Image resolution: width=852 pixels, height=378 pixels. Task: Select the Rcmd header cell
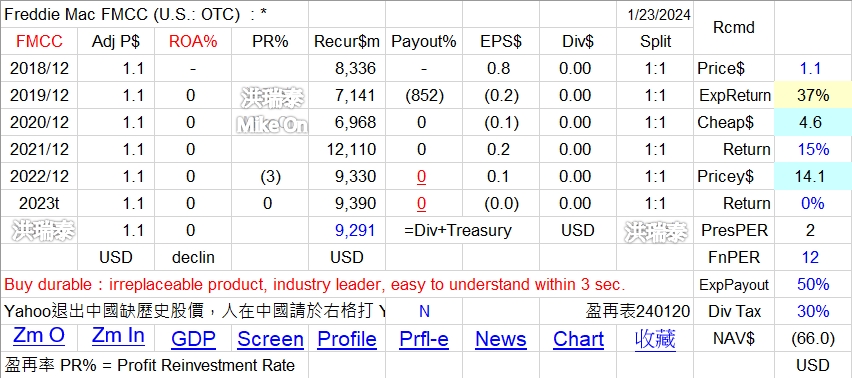pyautogui.click(x=734, y=27)
